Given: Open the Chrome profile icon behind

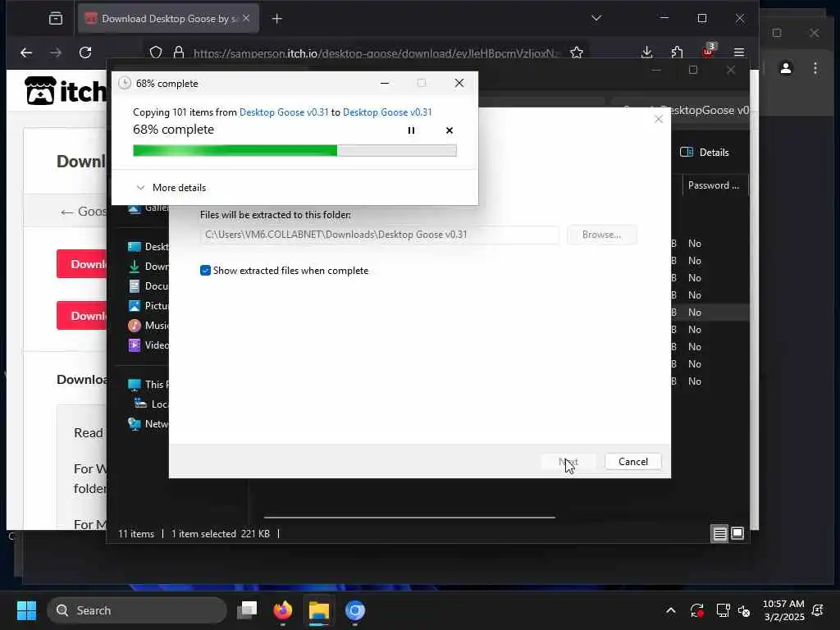Looking at the screenshot, I should 786,68.
